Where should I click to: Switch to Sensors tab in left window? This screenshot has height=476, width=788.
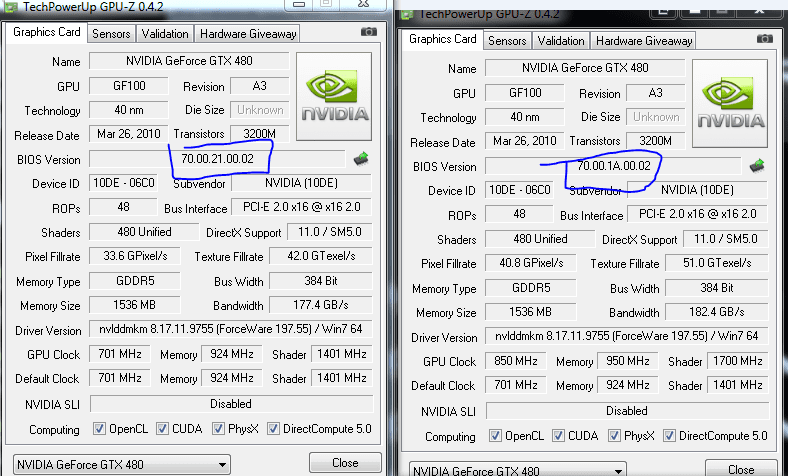coord(111,34)
